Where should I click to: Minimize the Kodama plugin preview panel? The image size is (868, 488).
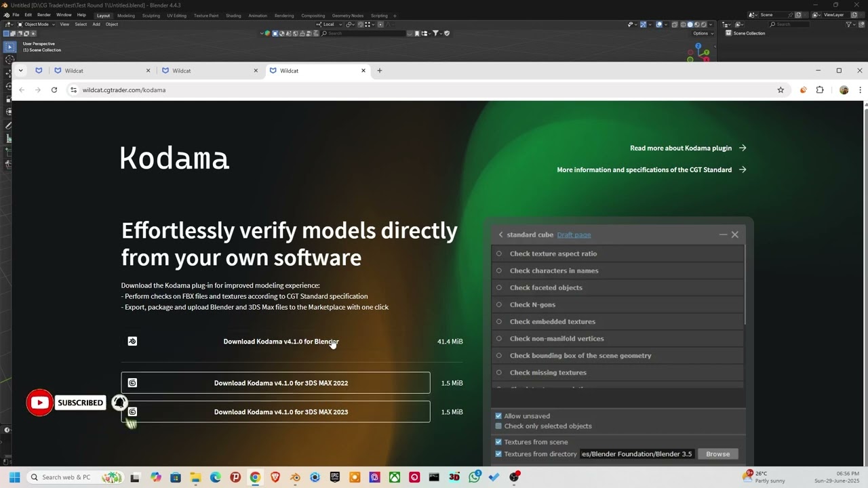[723, 235]
